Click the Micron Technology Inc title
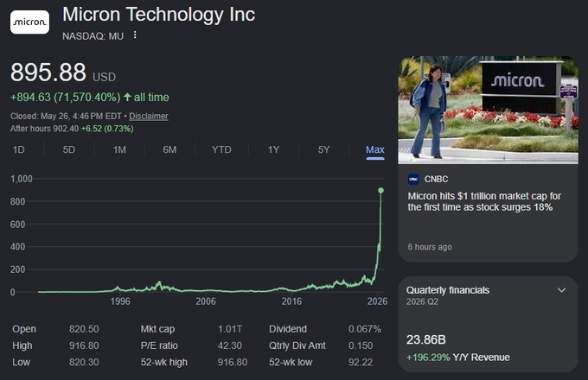The height and width of the screenshot is (380, 588). tap(158, 15)
